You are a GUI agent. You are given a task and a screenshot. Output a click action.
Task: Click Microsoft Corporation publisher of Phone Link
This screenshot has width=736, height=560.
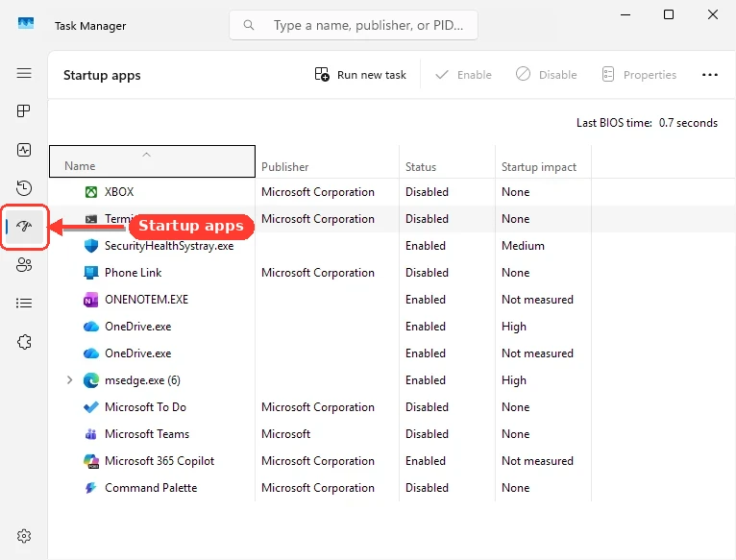click(x=318, y=273)
